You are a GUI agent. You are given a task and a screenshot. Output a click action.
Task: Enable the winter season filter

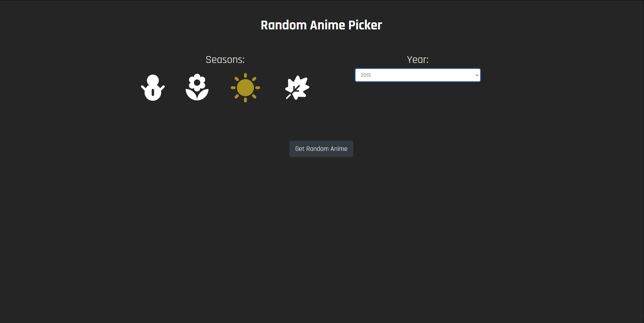click(153, 88)
